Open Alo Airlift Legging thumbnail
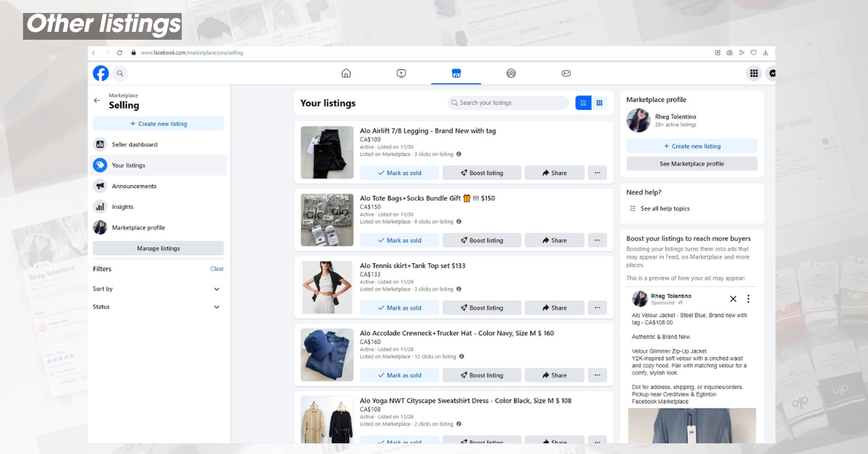 [x=327, y=153]
